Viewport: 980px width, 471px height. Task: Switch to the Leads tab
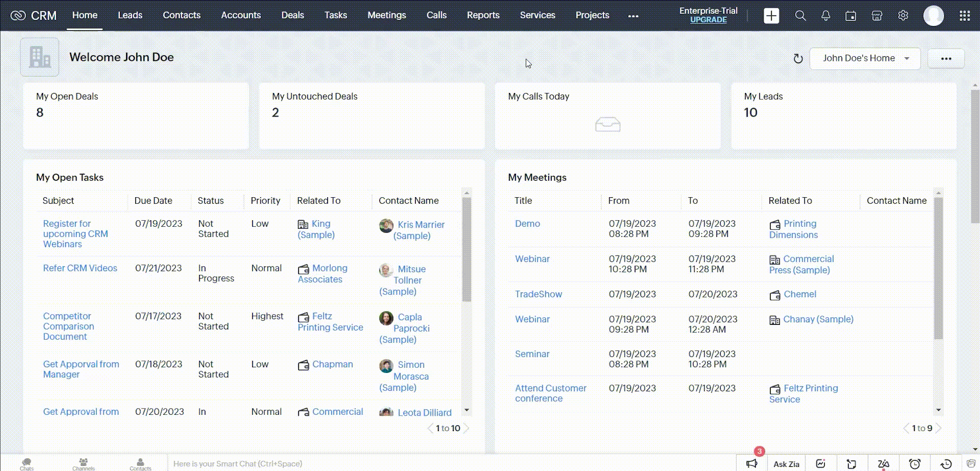(130, 15)
